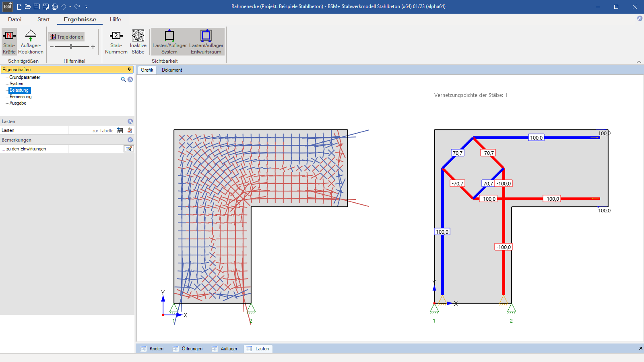Click the Lasten clipboard icon
Screen dimensions: 644x362
pyautogui.click(x=129, y=130)
